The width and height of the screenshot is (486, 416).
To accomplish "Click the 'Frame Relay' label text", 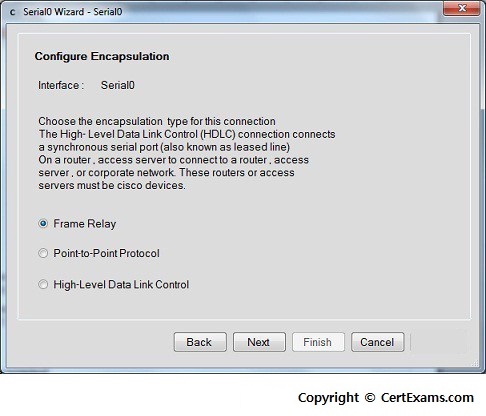I will pyautogui.click(x=85, y=224).
